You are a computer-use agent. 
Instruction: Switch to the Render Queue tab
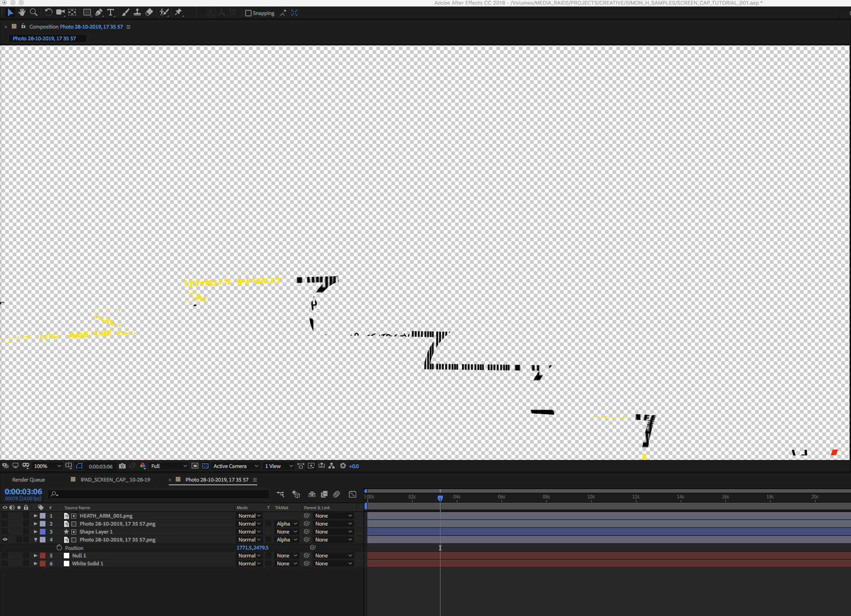click(28, 480)
